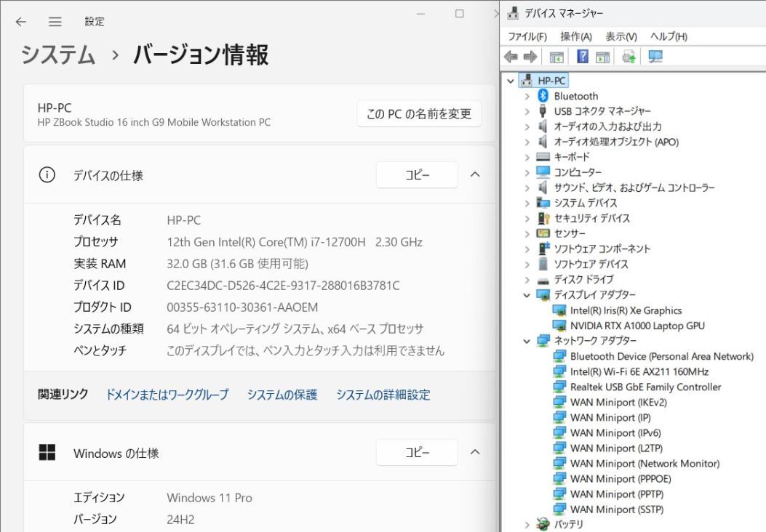Image resolution: width=766 pixels, height=532 pixels.
Task: Open the ファイル(F) menu
Action: 527,36
